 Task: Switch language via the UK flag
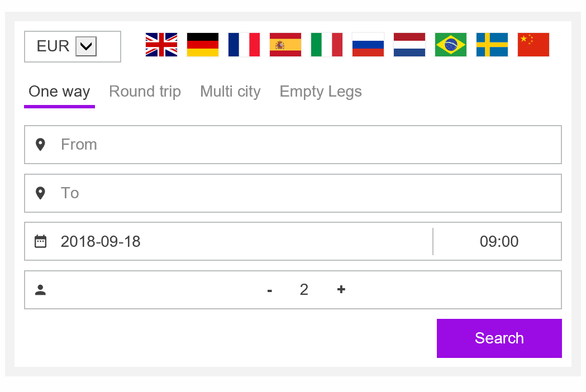tap(161, 45)
